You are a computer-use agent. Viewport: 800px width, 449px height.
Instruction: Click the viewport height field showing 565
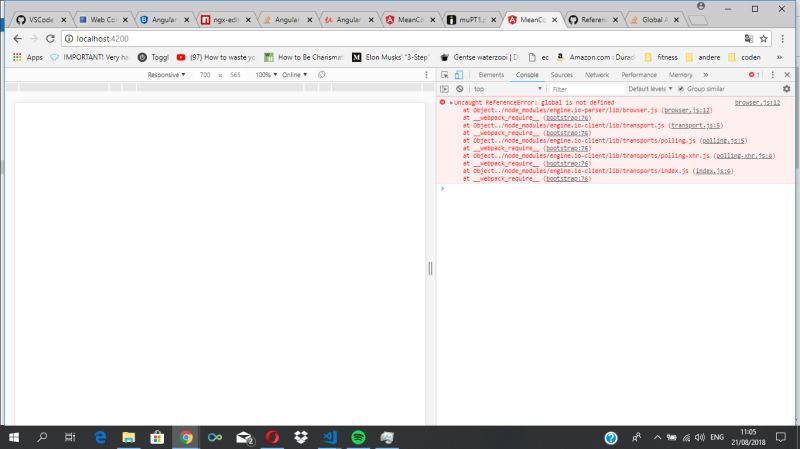235,74
